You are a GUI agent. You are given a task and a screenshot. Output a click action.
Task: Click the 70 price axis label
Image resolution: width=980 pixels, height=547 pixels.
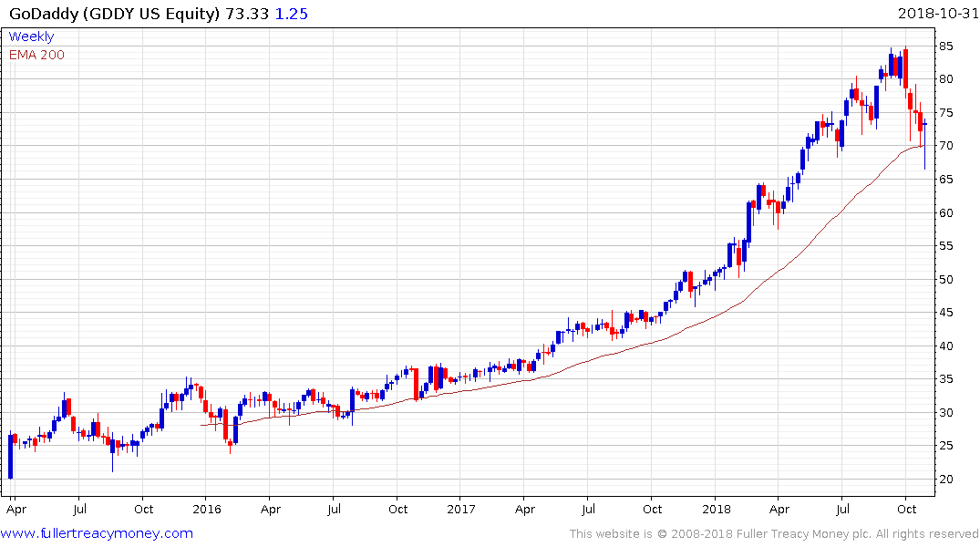point(945,146)
